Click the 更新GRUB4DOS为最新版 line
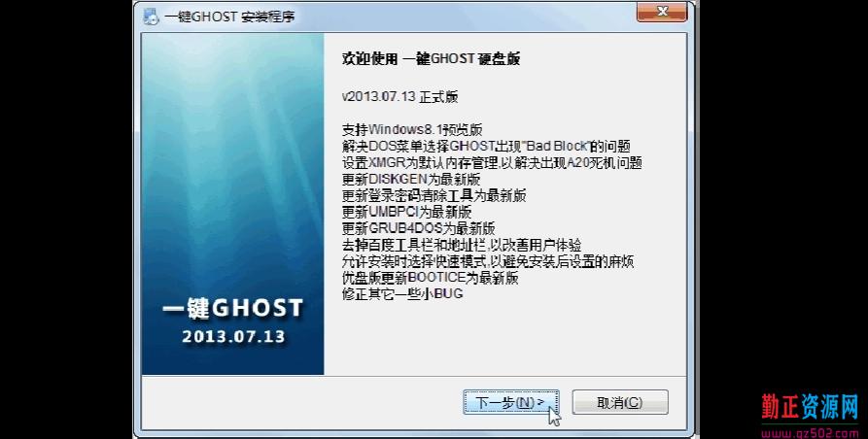The image size is (868, 439). point(419,228)
